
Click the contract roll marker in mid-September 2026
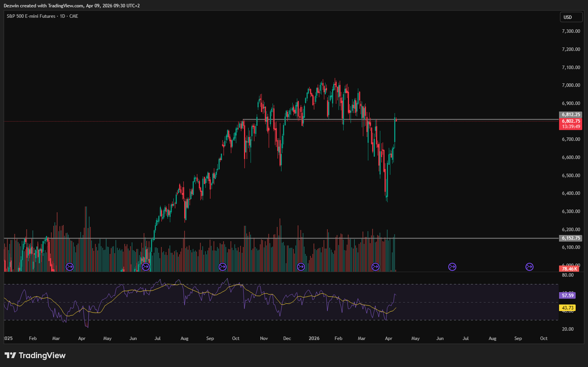coord(529,267)
